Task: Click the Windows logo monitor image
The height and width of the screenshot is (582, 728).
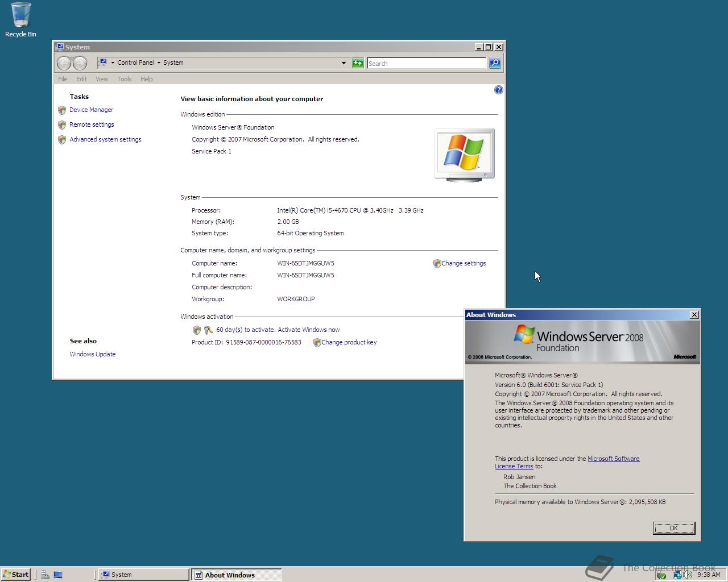Action: pos(465,155)
